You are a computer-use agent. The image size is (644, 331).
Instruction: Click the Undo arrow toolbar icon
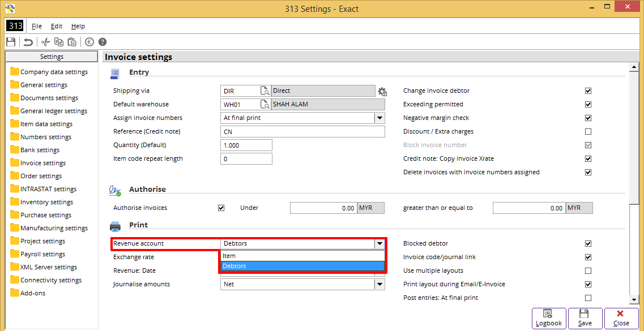[x=28, y=42]
